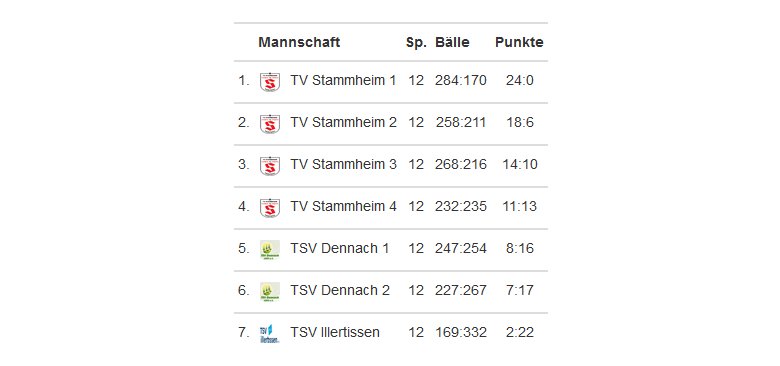
Task: Click the 169:332 balls score
Action: (461, 333)
